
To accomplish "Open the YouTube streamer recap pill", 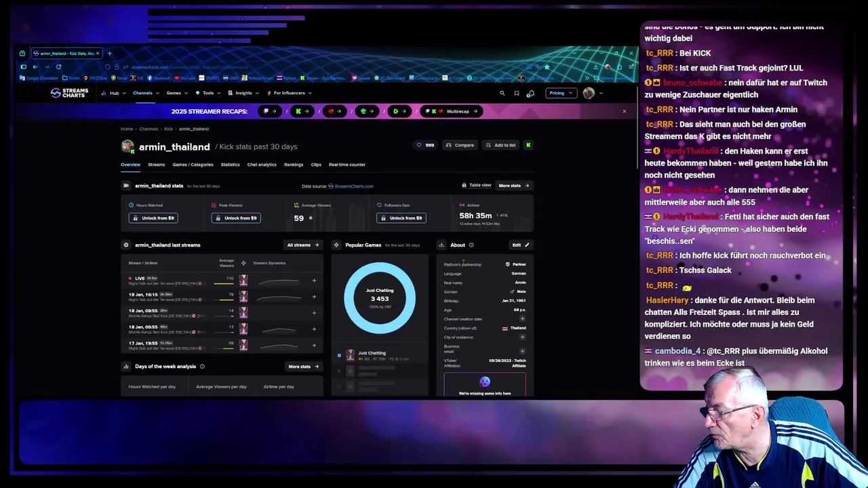I will pos(334,111).
